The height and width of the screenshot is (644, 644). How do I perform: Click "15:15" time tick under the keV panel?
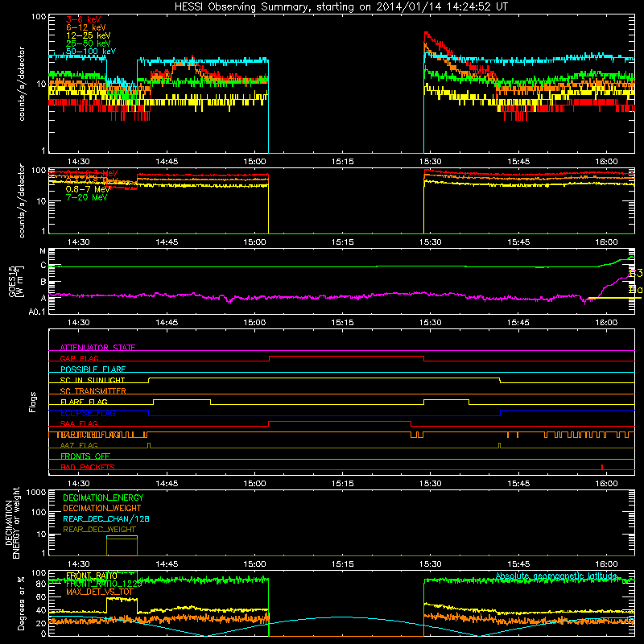(x=343, y=162)
